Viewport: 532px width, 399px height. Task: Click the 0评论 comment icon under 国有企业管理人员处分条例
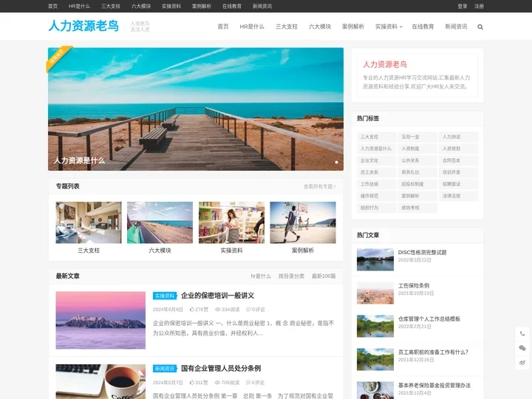[248, 383]
